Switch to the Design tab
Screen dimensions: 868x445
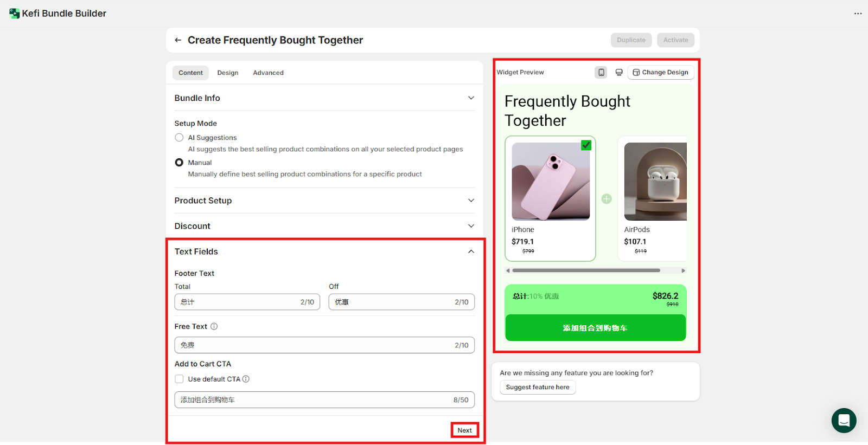[x=228, y=73]
